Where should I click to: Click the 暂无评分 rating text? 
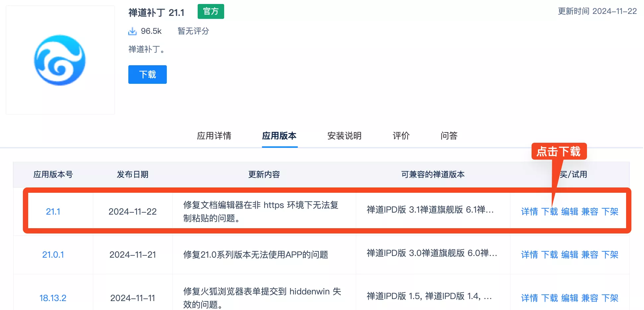tap(193, 31)
